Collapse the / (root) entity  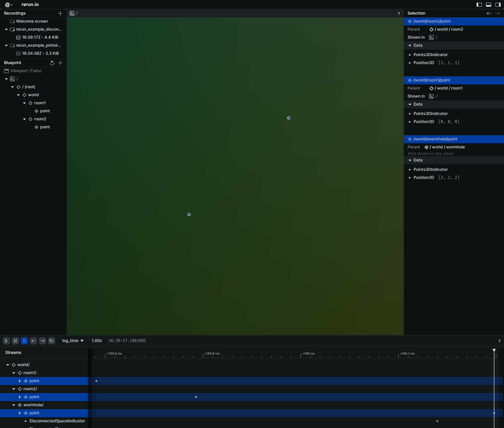[12, 87]
